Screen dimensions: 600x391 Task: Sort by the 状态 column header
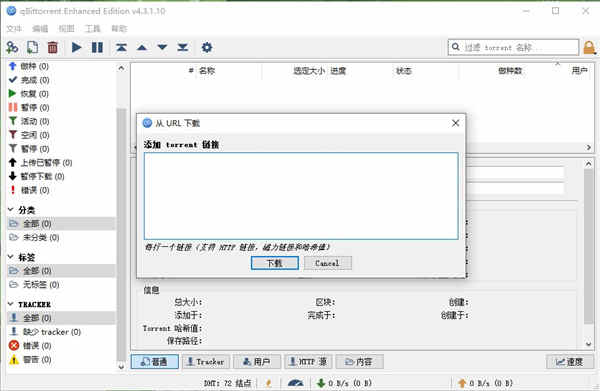pos(404,71)
